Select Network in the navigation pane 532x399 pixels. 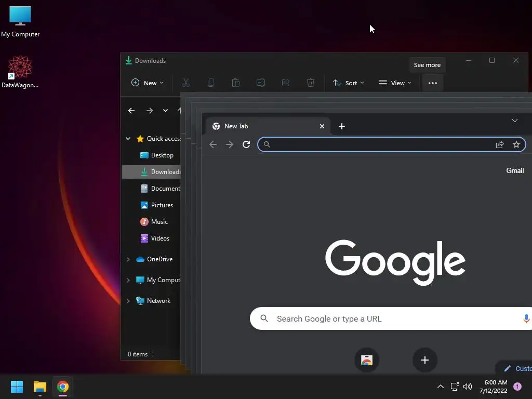click(x=153, y=301)
